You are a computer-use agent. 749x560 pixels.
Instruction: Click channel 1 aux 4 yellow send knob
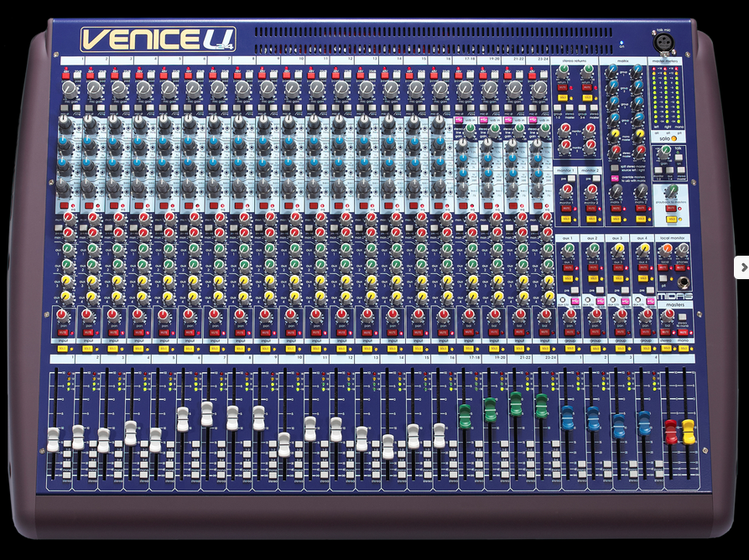click(66, 297)
